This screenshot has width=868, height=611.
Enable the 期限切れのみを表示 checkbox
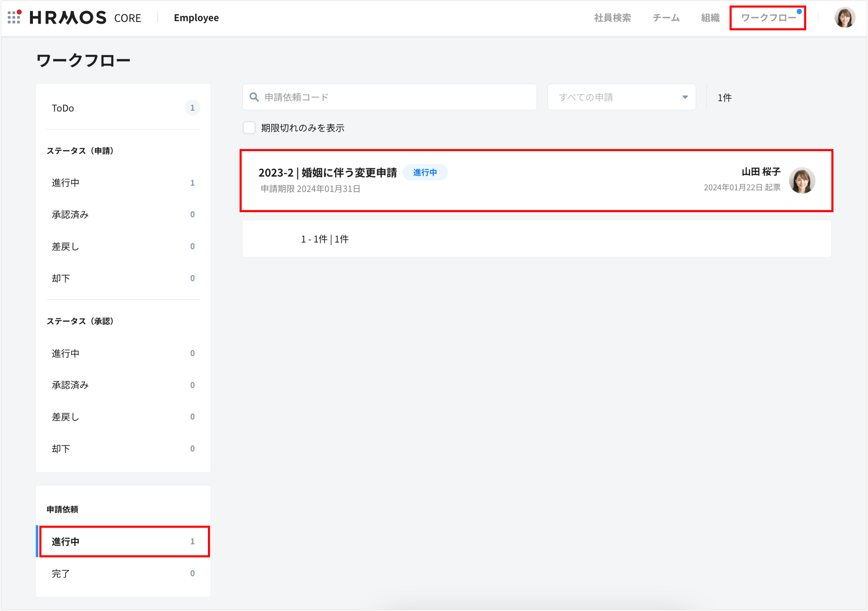coord(249,128)
